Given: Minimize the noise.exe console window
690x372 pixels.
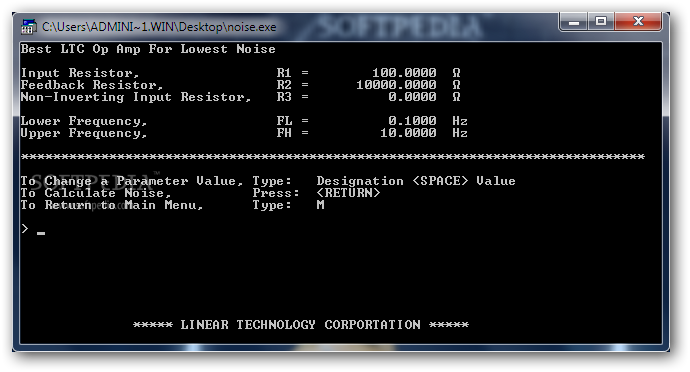Looking at the screenshot, I should [x=573, y=22].
